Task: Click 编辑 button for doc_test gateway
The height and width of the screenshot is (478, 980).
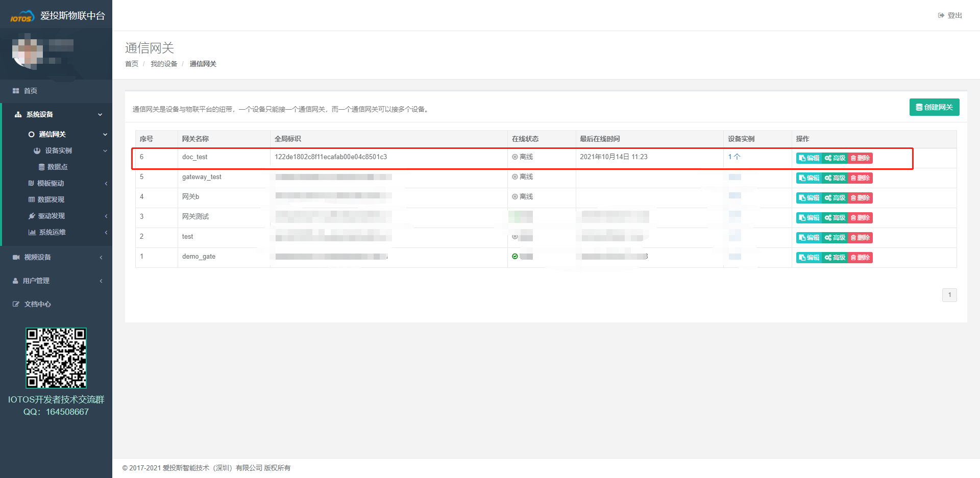Action: 809,158
